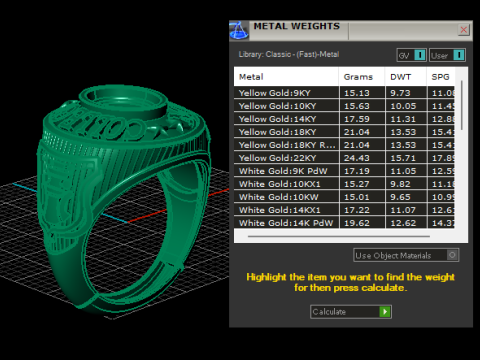This screenshot has width=480, height=360.
Task: Click DWT value 10.05
Action: coord(403,106)
